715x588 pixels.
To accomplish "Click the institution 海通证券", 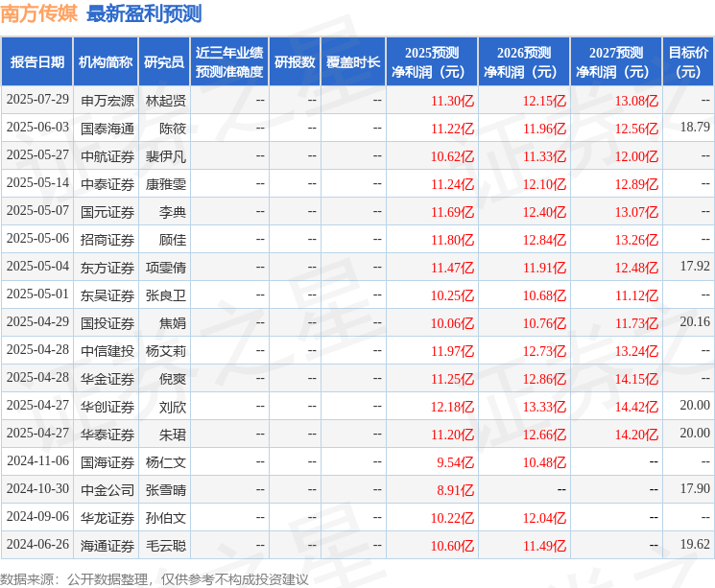I will [x=107, y=545].
